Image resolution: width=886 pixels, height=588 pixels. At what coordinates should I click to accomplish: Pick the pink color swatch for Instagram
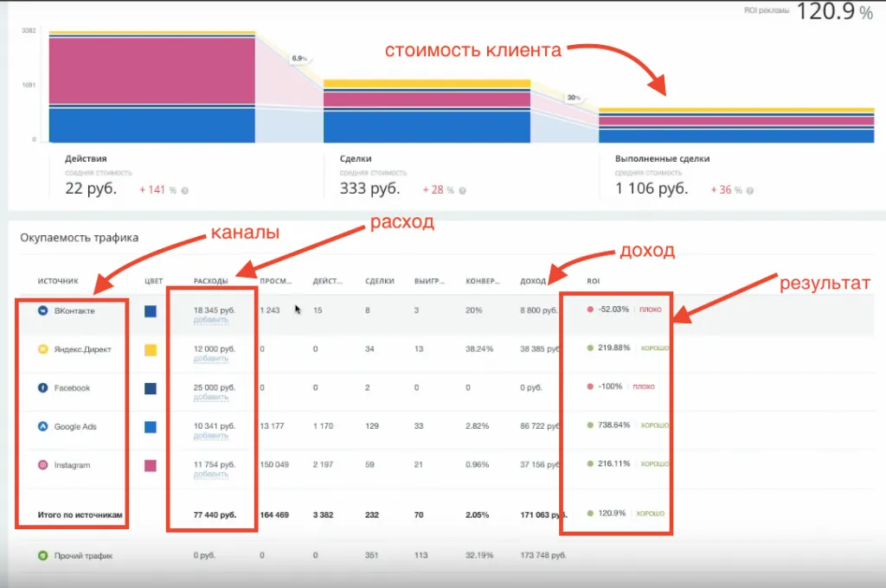click(151, 465)
